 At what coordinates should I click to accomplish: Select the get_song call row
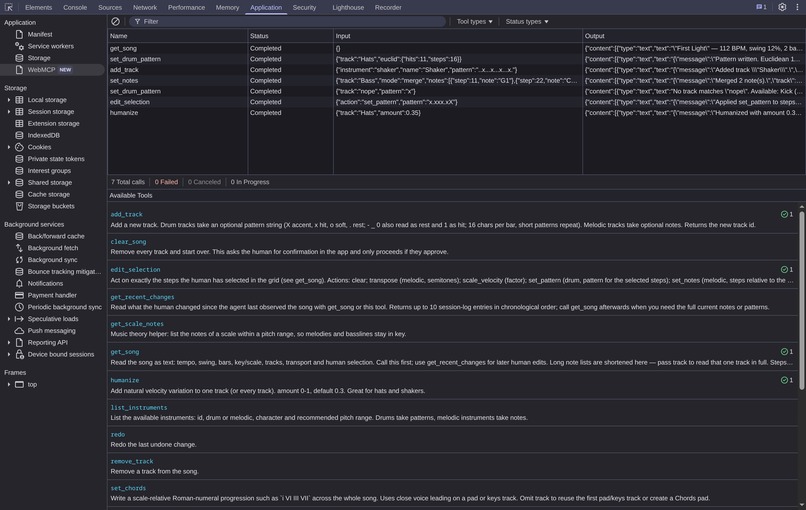click(x=456, y=48)
